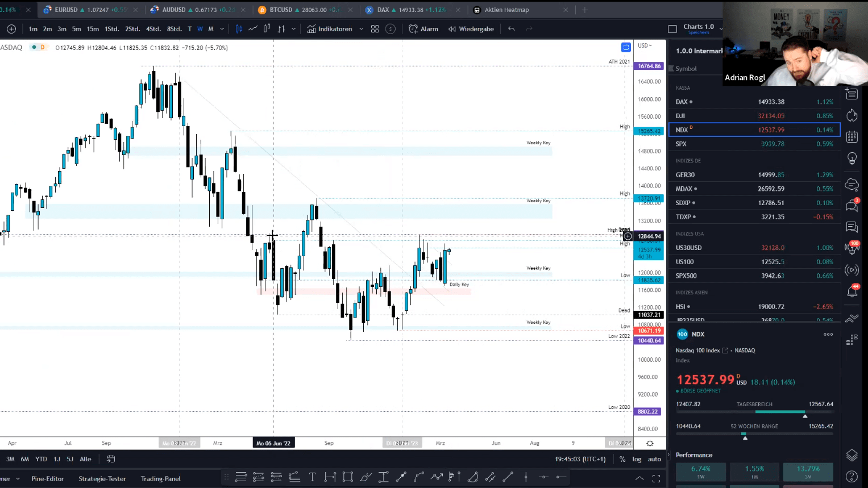Expand the chart type dropdown
The width and height of the screenshot is (868, 488).
(293, 29)
